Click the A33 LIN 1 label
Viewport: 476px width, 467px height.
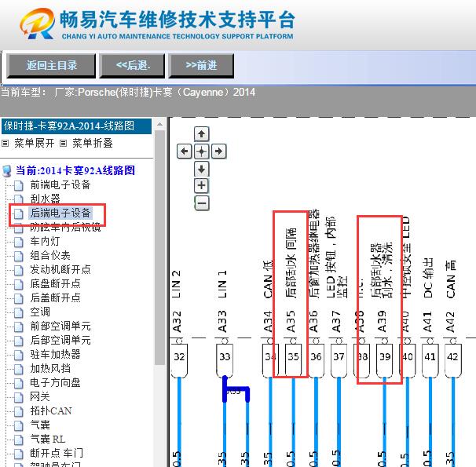[x=222, y=301]
